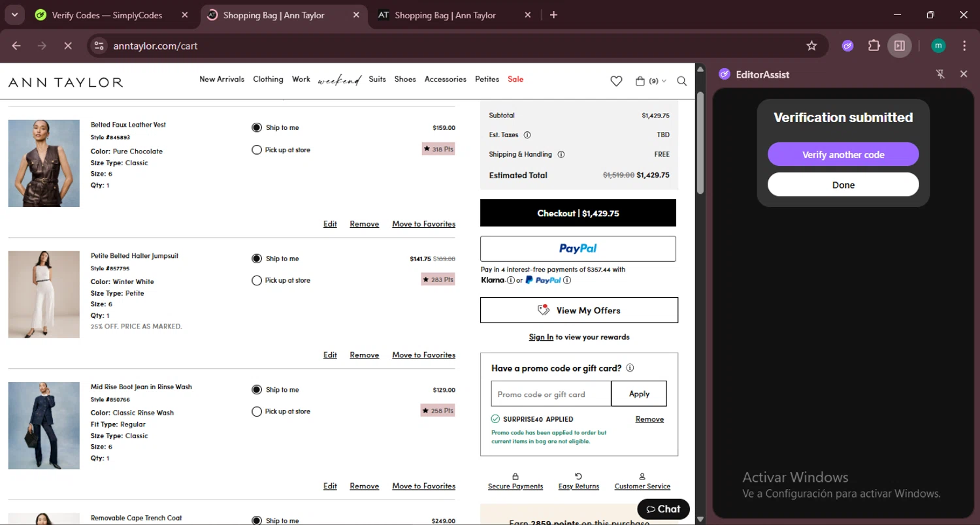Select Ship to me for Cape Trench Coat
The image size is (980, 525).
click(x=257, y=520)
